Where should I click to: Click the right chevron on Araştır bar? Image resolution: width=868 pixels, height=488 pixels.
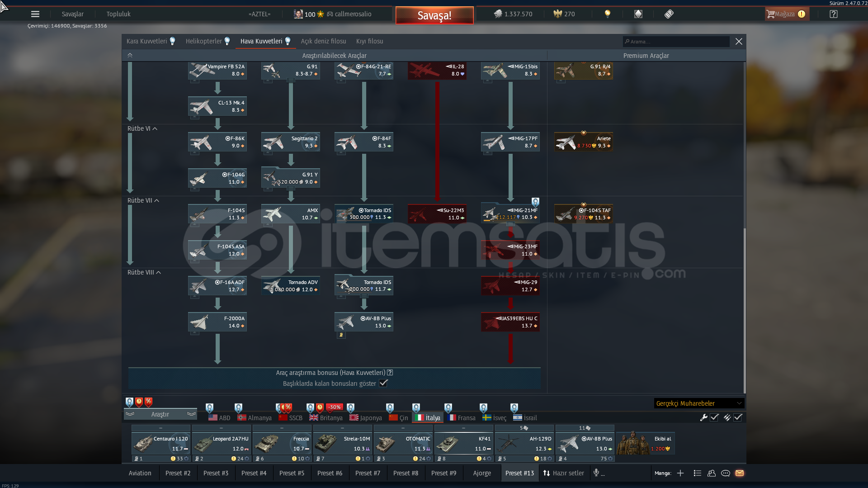click(191, 414)
